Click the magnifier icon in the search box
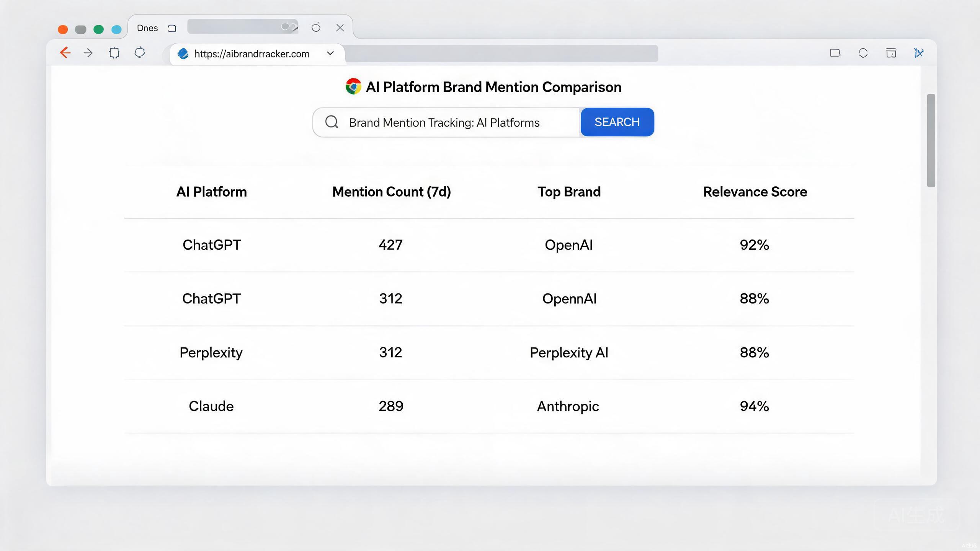The image size is (980, 551). (332, 122)
